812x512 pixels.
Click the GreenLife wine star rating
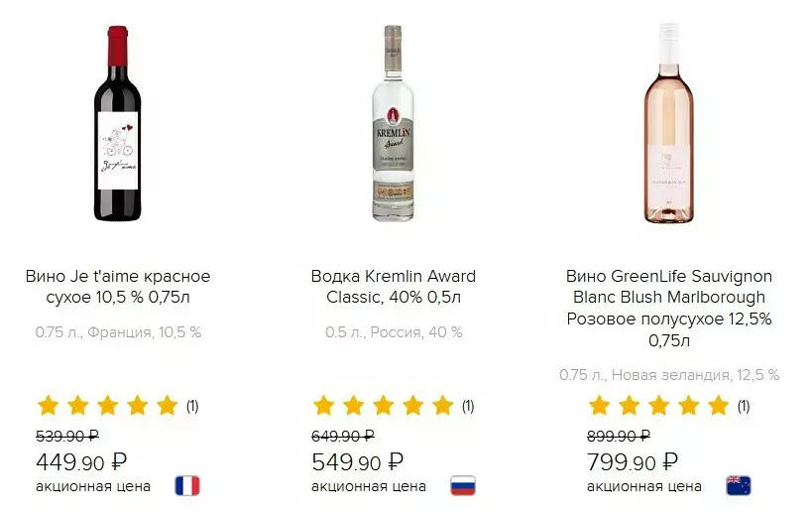coord(658,405)
